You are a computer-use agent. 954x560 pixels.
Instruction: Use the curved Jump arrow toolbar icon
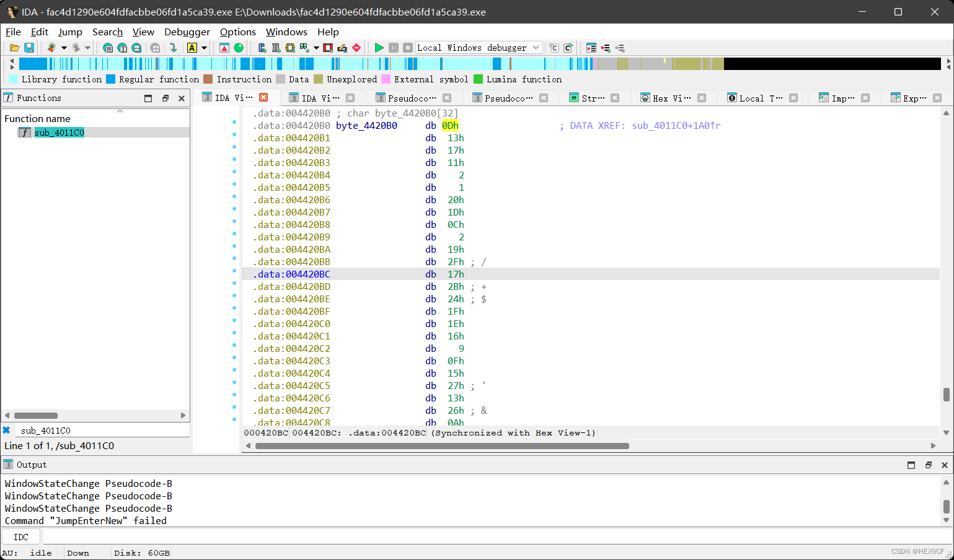(x=172, y=48)
